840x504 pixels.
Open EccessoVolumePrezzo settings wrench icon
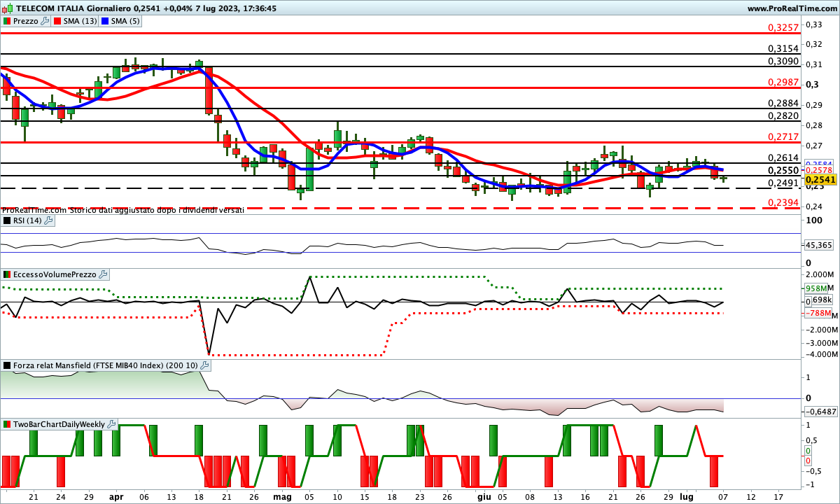coord(103,275)
